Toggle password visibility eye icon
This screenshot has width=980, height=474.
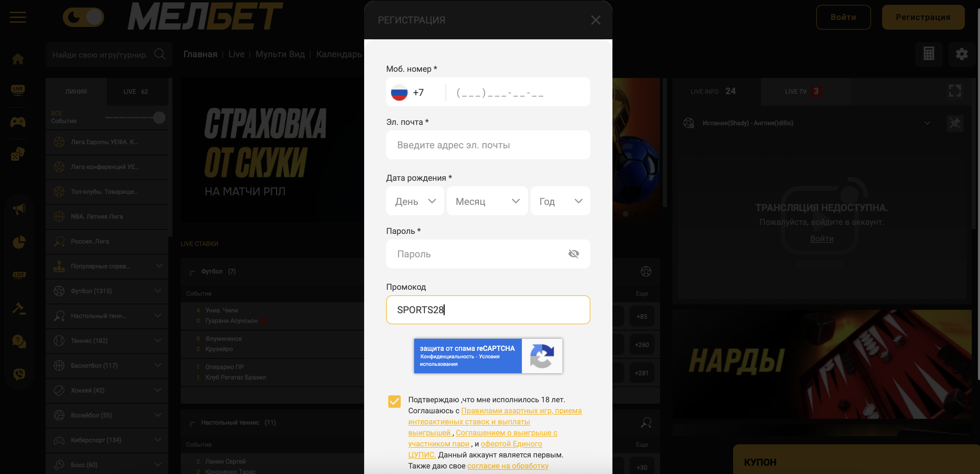click(x=573, y=254)
